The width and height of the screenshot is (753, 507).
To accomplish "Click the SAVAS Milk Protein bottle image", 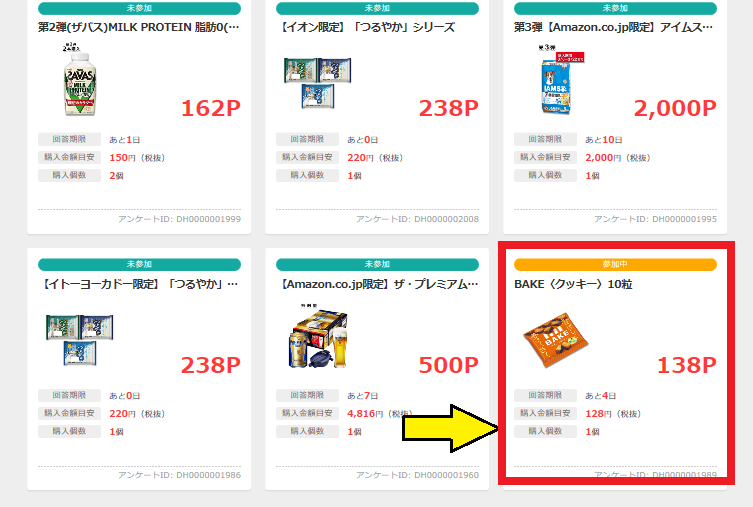I will pyautogui.click(x=80, y=80).
